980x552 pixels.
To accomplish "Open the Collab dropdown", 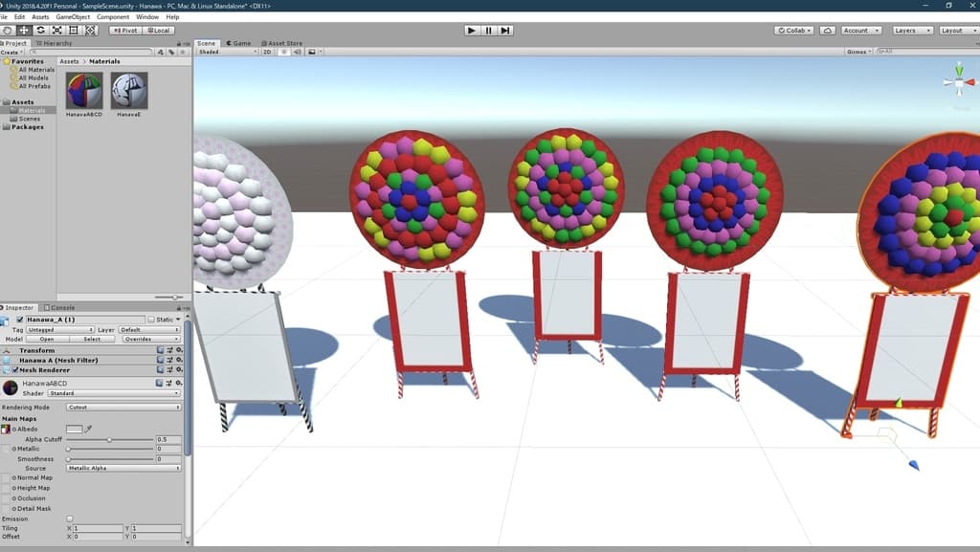I will 793,30.
